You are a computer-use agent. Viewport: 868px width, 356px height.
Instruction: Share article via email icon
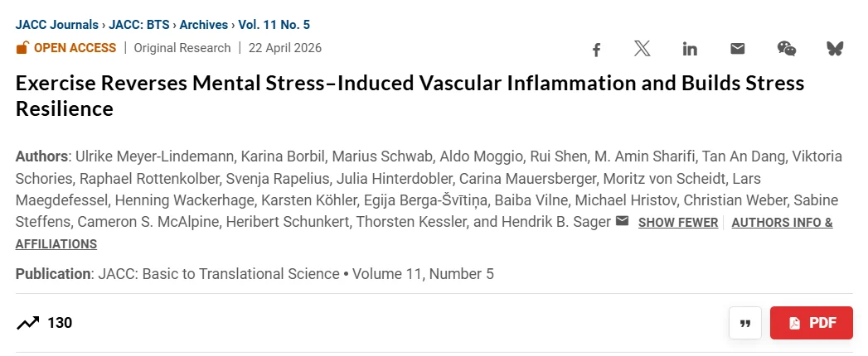(x=737, y=49)
